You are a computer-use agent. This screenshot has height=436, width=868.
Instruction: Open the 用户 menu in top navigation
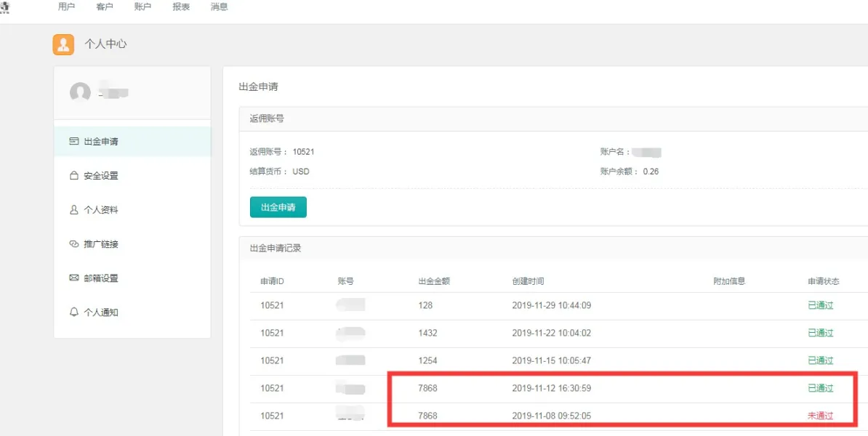66,7
